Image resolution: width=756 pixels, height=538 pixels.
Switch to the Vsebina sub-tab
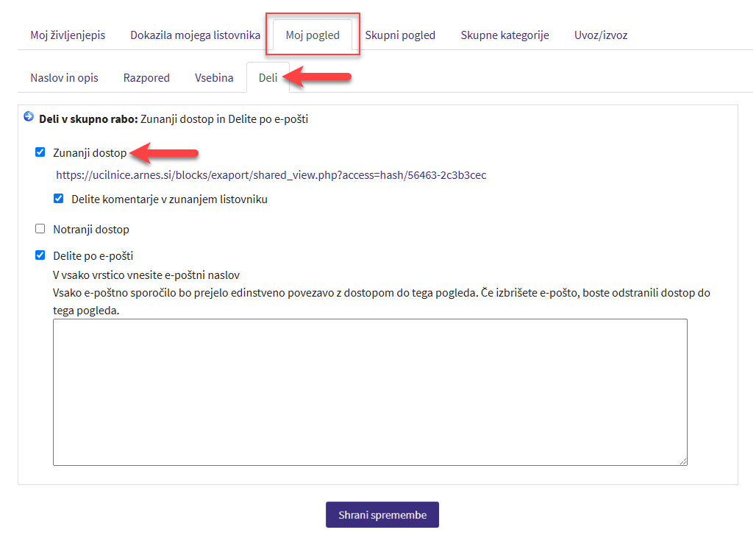[214, 77]
